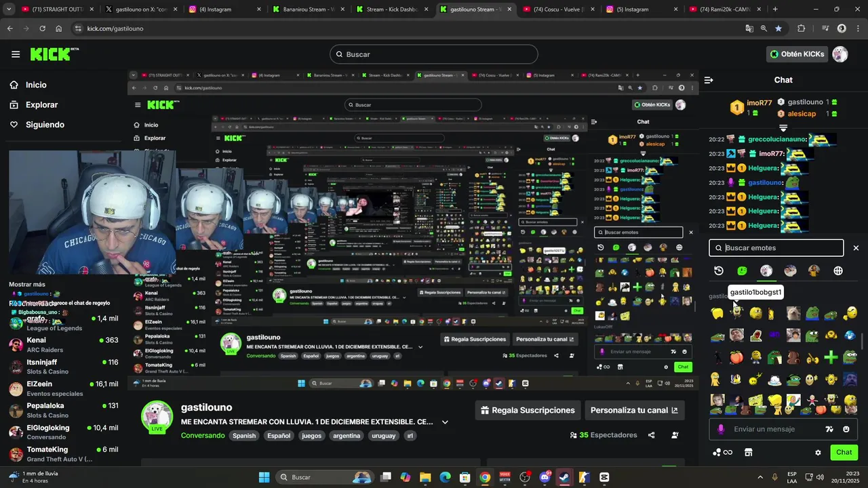
Task: Open the global emoji globe tab
Action: [x=838, y=270]
